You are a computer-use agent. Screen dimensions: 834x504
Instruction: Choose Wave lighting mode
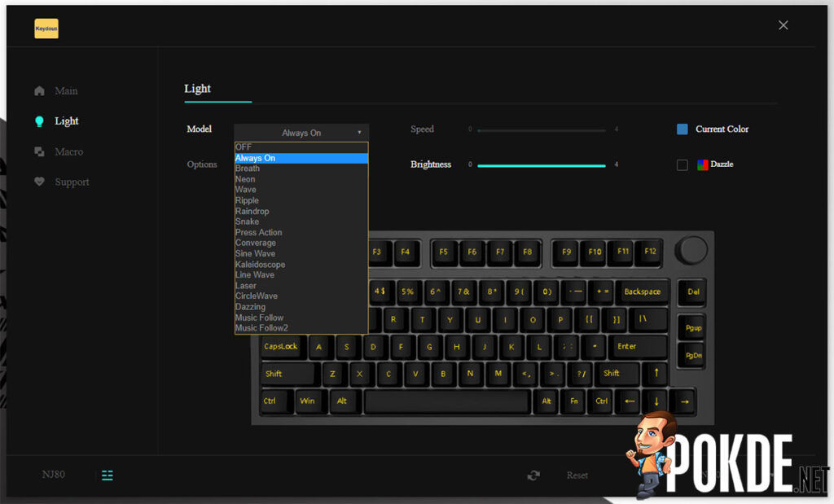click(x=301, y=190)
